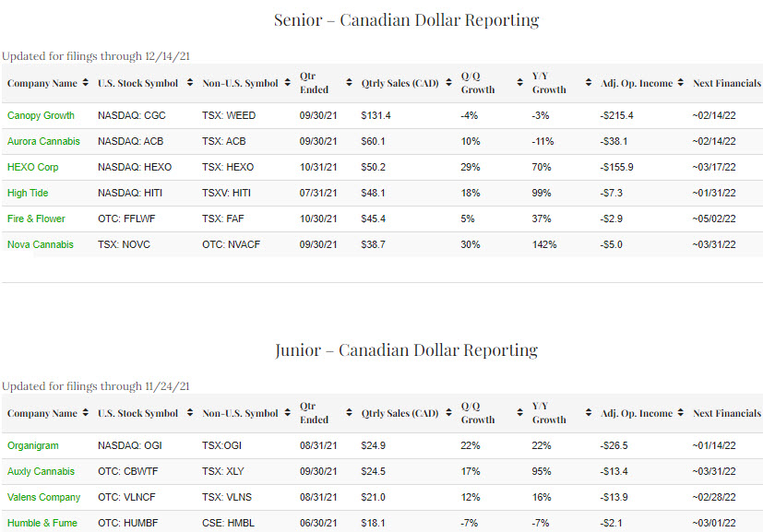Screen dimensions: 763x532
Task: Click Junior table Company Name sort icon
Action: coord(86,413)
